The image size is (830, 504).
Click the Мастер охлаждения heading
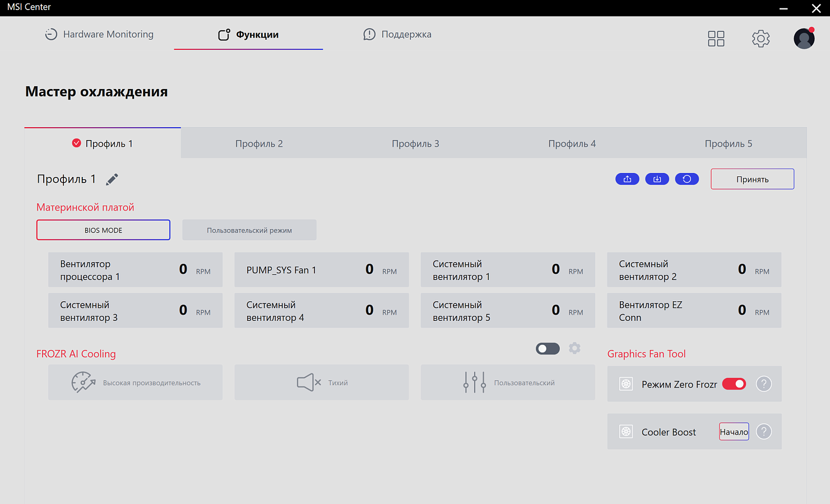click(96, 92)
